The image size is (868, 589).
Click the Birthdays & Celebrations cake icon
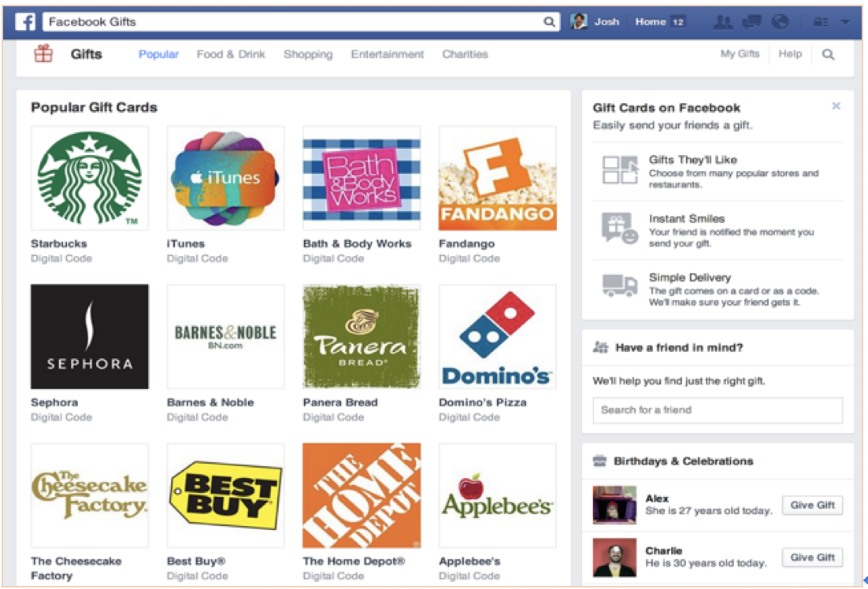click(x=599, y=461)
